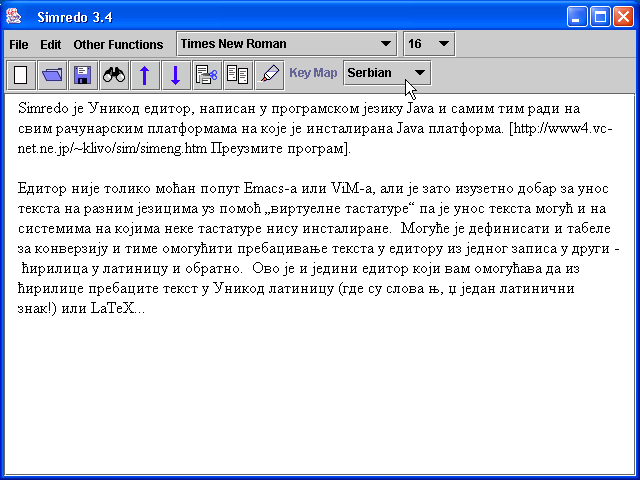
Task: Minimize the Simredo 3.4 window
Action: click(x=578, y=16)
